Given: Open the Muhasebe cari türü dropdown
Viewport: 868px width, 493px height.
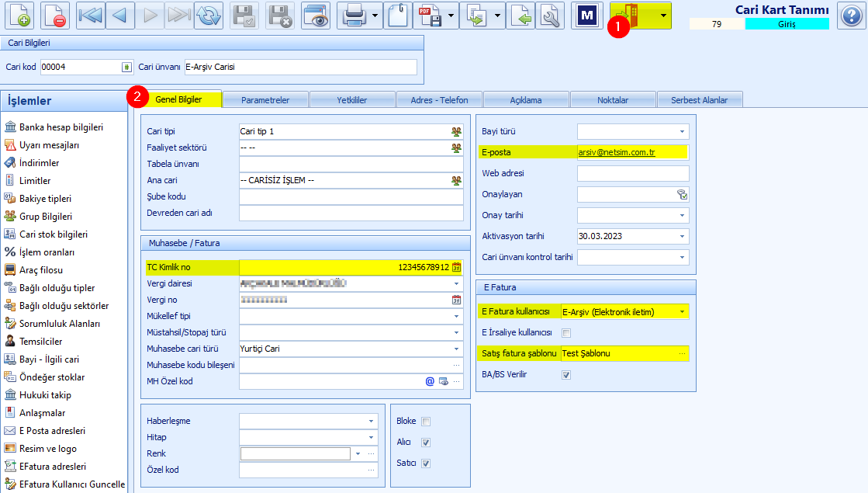Looking at the screenshot, I should 456,349.
